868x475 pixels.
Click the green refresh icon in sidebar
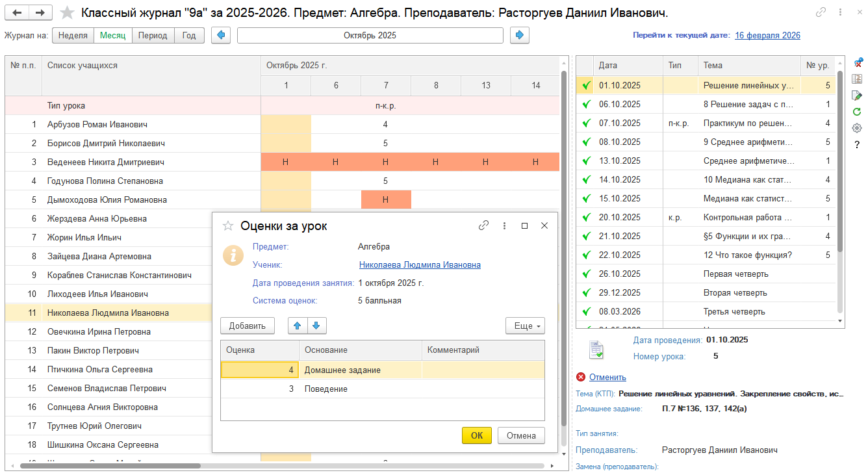tap(857, 112)
